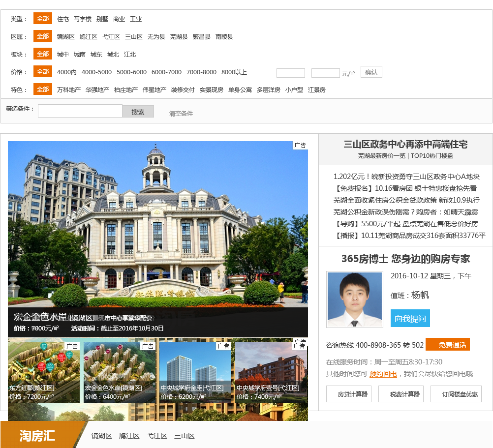Filter district by 芜湖县
This screenshot has width=493, height=448.
(x=179, y=37)
